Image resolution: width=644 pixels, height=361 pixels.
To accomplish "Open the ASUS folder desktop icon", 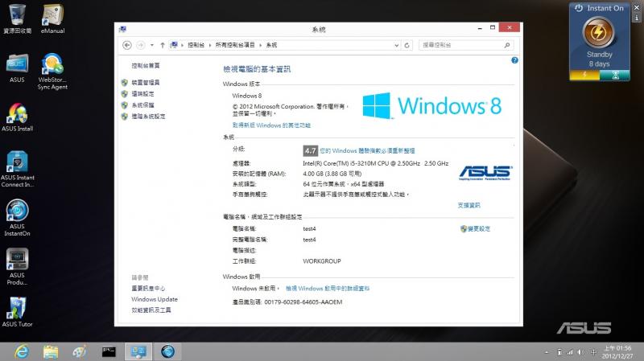I will point(17,68).
